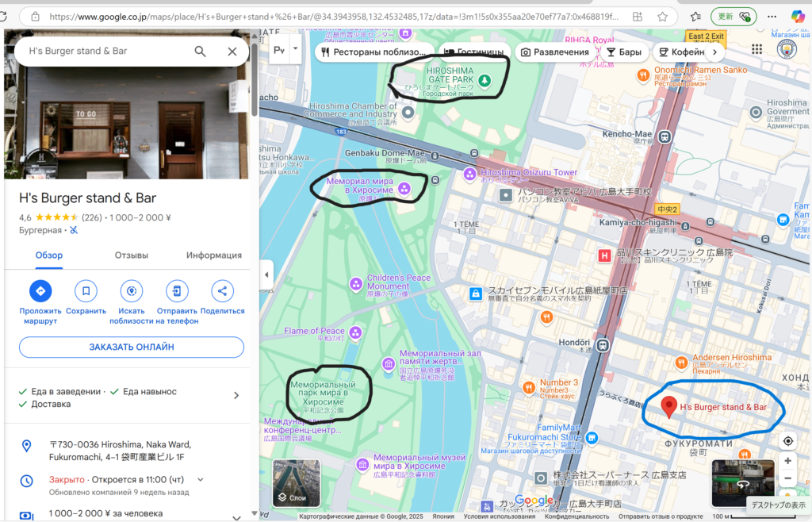Collapse the side panel with the arrow

[266, 274]
